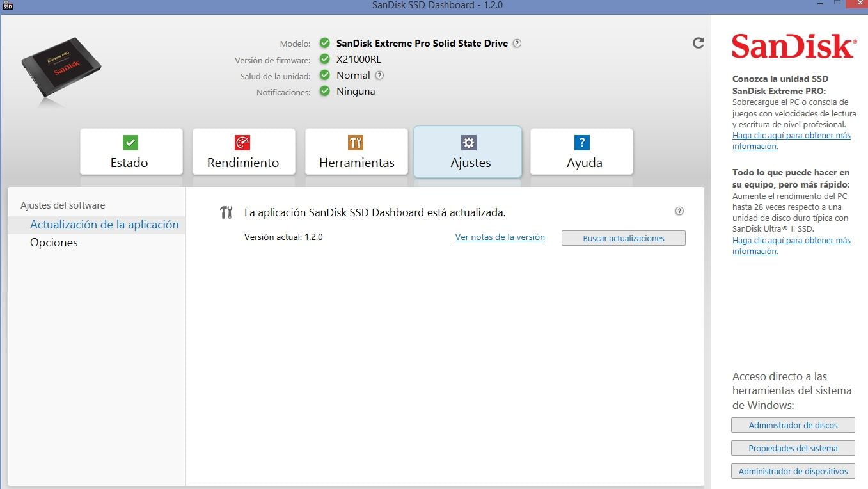Viewport: 868px width, 489px height.
Task: Switch to the Rendimiento tab
Action: [244, 151]
